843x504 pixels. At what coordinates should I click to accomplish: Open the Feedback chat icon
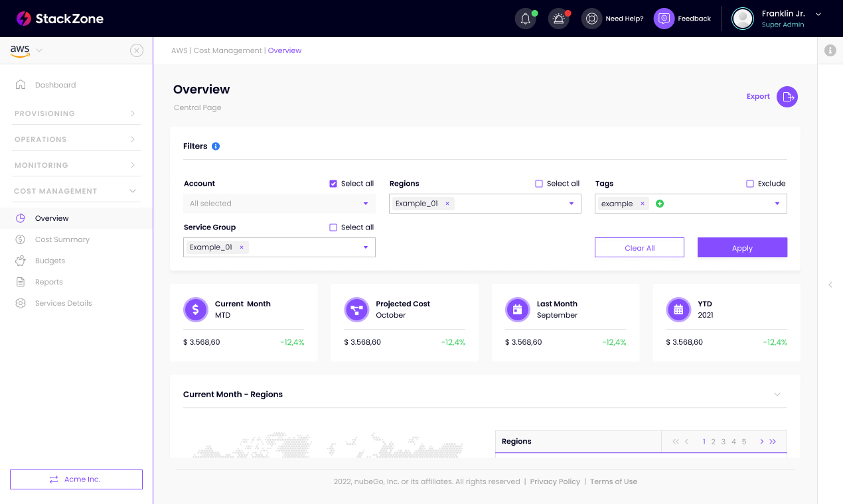coord(664,19)
